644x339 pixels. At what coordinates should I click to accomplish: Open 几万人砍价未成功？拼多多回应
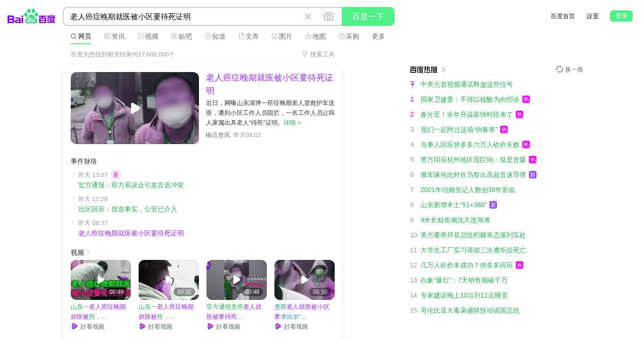(x=467, y=265)
